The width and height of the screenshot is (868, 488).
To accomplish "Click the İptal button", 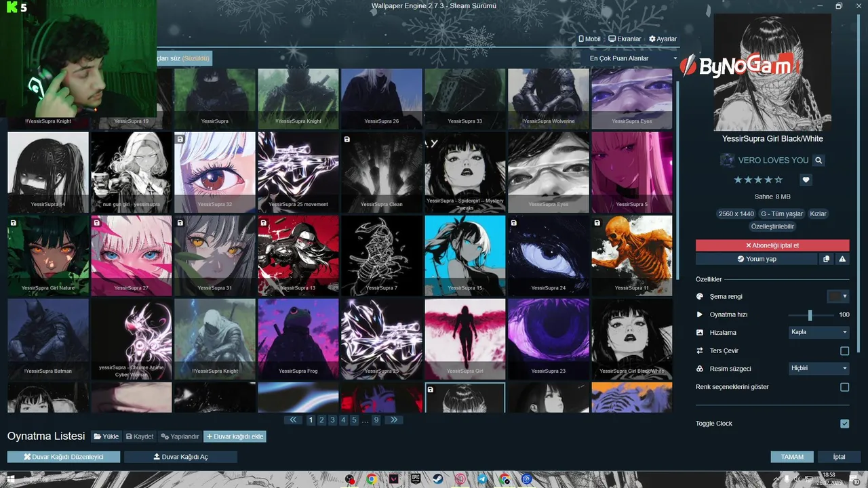I will 839,457.
